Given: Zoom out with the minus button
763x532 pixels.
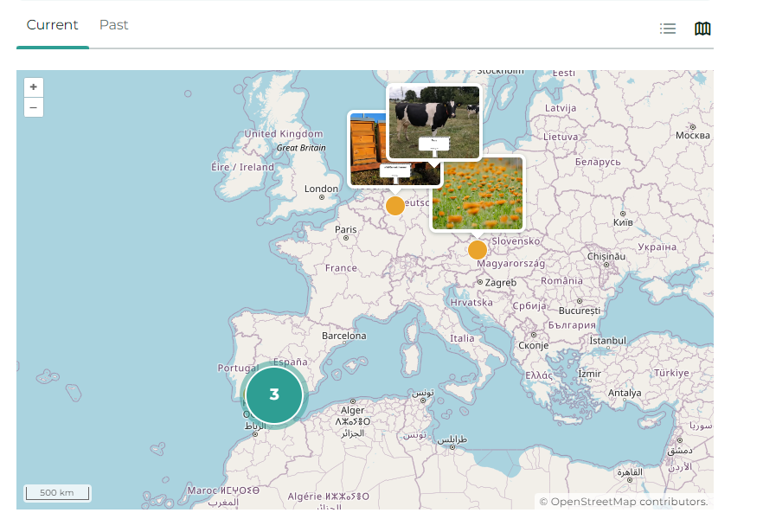Looking at the screenshot, I should [33, 107].
